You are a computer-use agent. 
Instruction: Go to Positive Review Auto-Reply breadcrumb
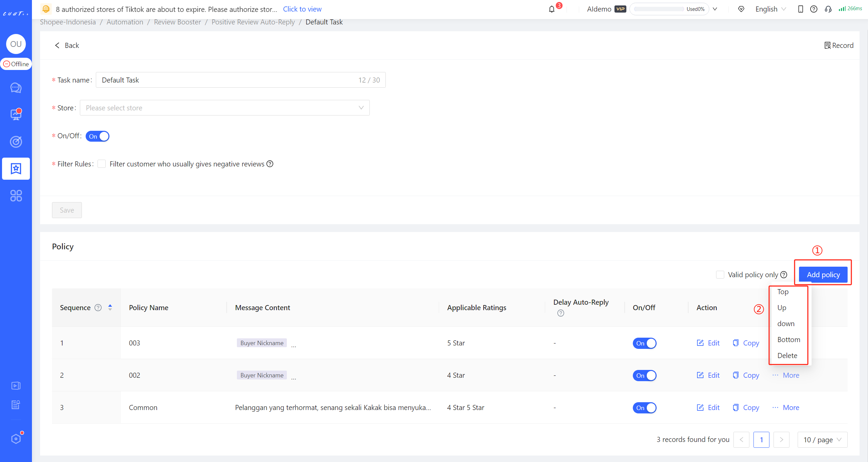click(x=253, y=22)
